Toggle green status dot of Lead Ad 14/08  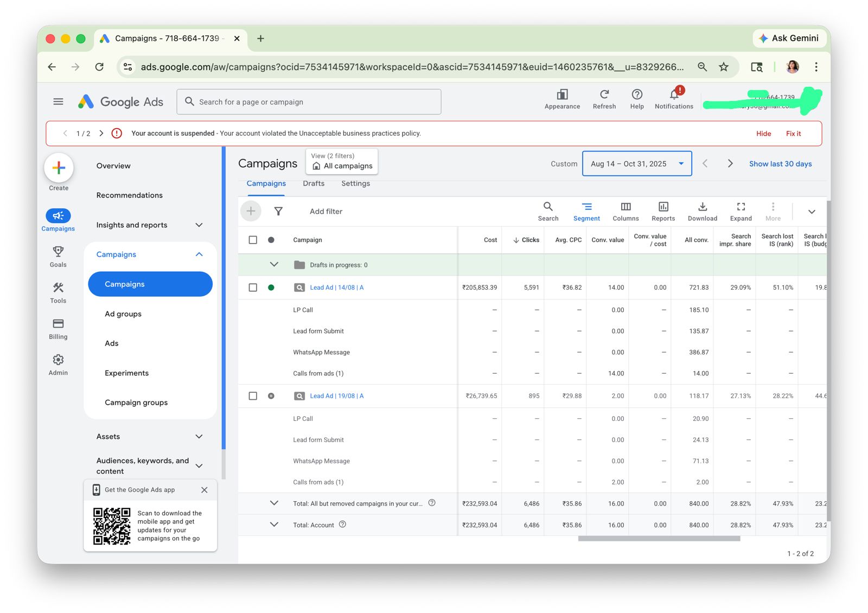click(x=271, y=288)
